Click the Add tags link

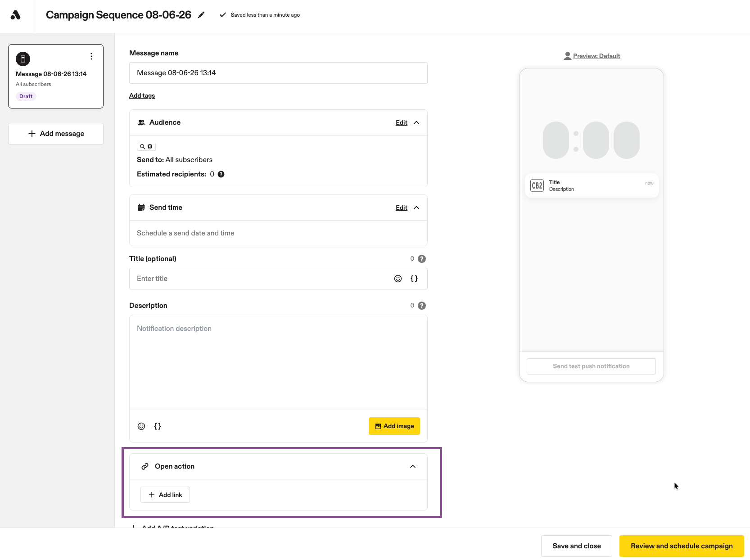(x=142, y=95)
